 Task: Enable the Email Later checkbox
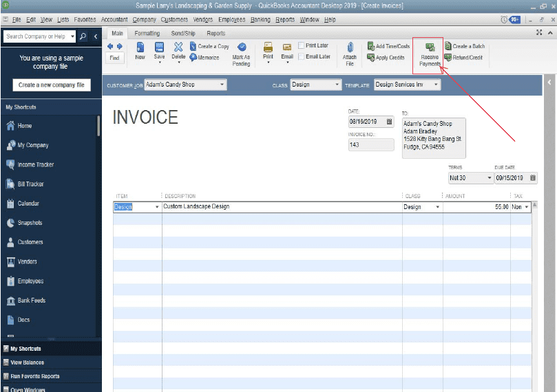302,56
